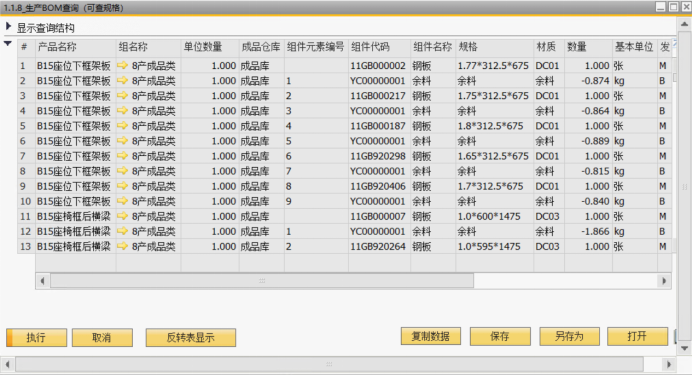
Task: Open link arrow for row 5 group
Action: (x=122, y=126)
